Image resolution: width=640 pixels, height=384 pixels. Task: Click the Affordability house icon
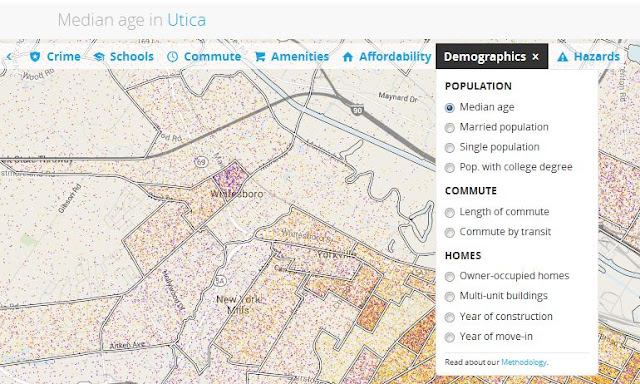pos(348,57)
